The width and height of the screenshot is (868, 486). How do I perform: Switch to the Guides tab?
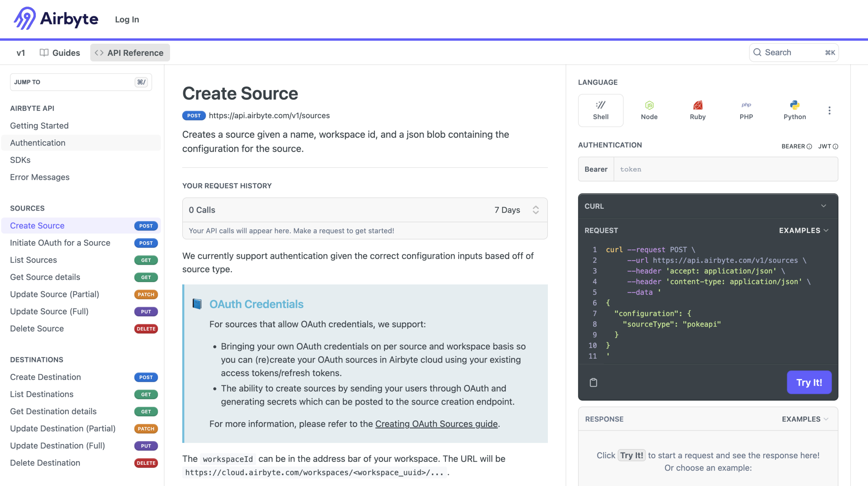tap(60, 53)
